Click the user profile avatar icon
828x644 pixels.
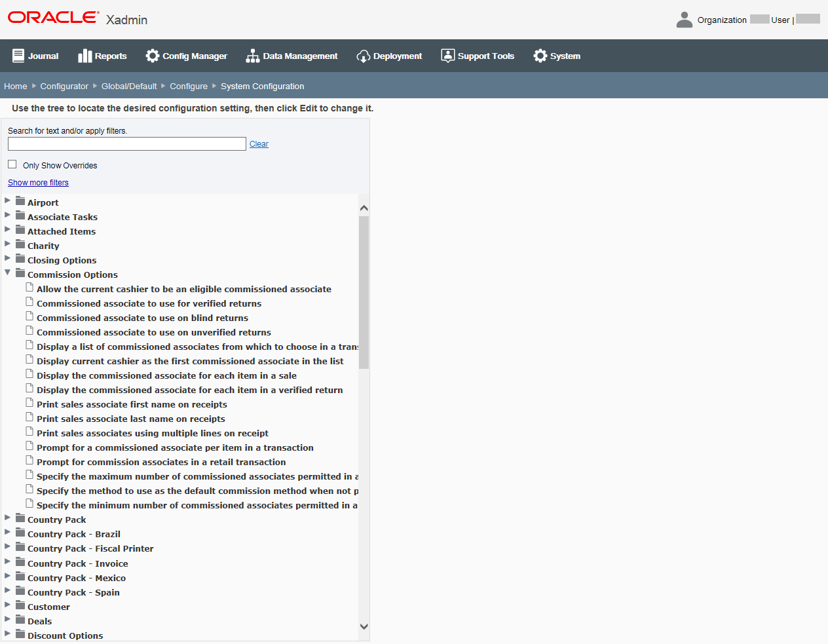685,20
